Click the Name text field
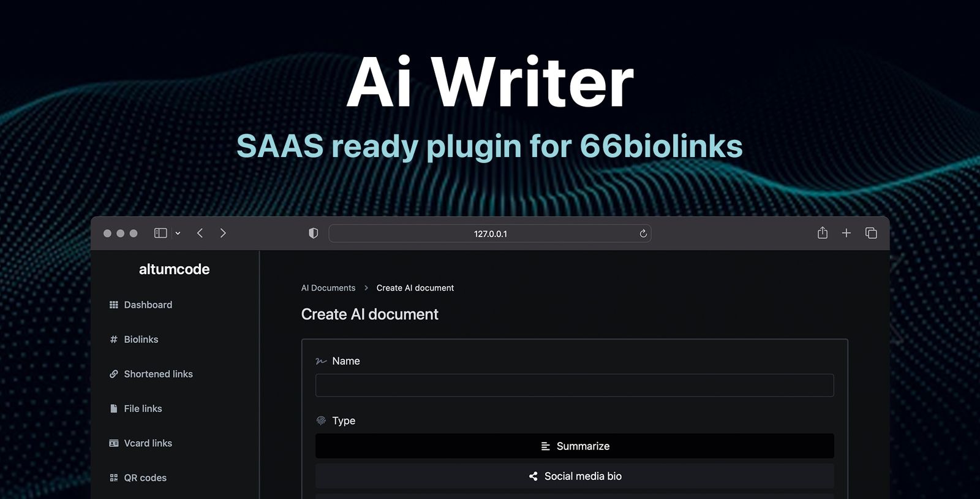This screenshot has width=980, height=499. click(x=574, y=386)
